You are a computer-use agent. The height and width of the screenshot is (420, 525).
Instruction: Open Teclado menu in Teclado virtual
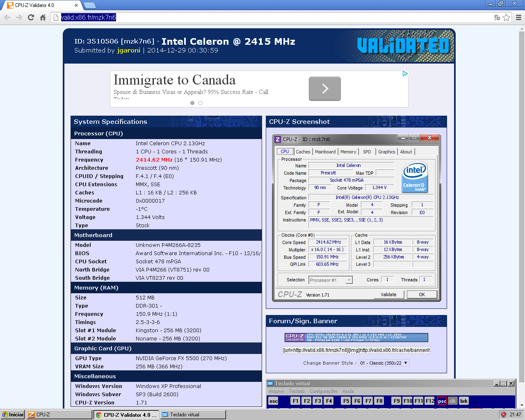point(297,391)
